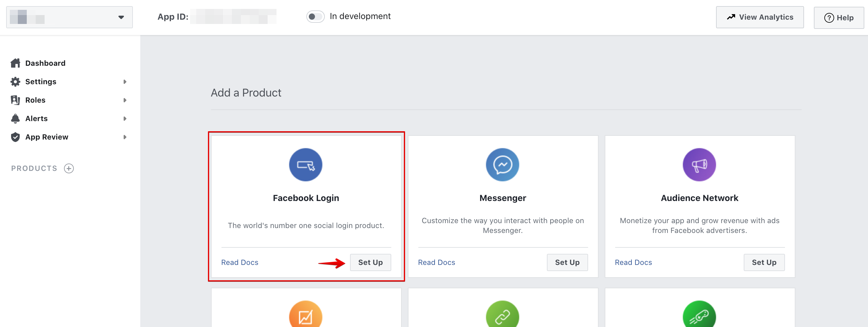Open the app selector dropdown
The width and height of the screenshot is (868, 327).
[70, 17]
